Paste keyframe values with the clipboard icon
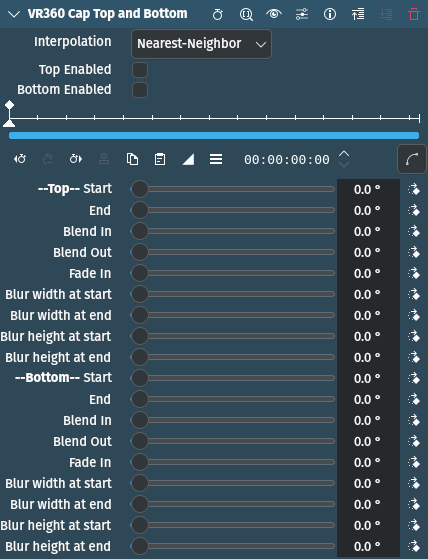 click(160, 159)
